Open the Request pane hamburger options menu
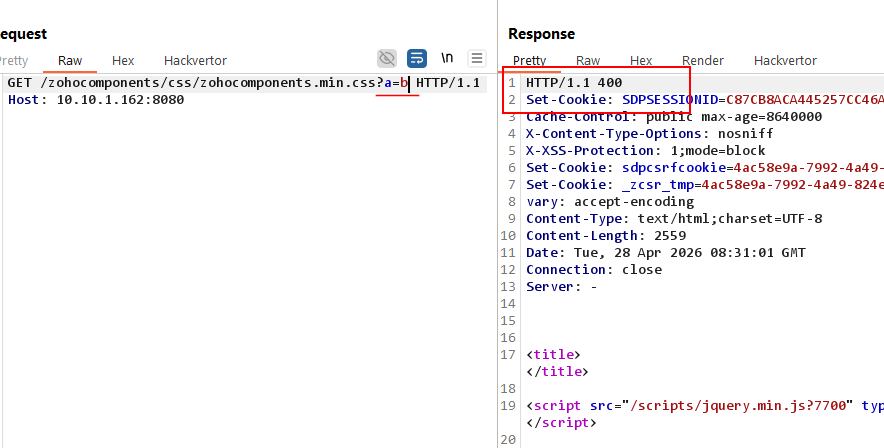884x448 pixels. pyautogui.click(x=477, y=58)
